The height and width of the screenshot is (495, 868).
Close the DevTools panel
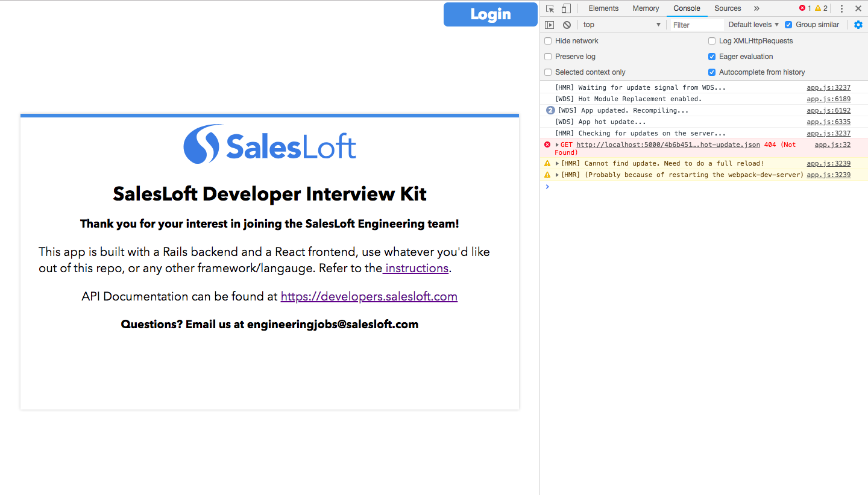858,8
